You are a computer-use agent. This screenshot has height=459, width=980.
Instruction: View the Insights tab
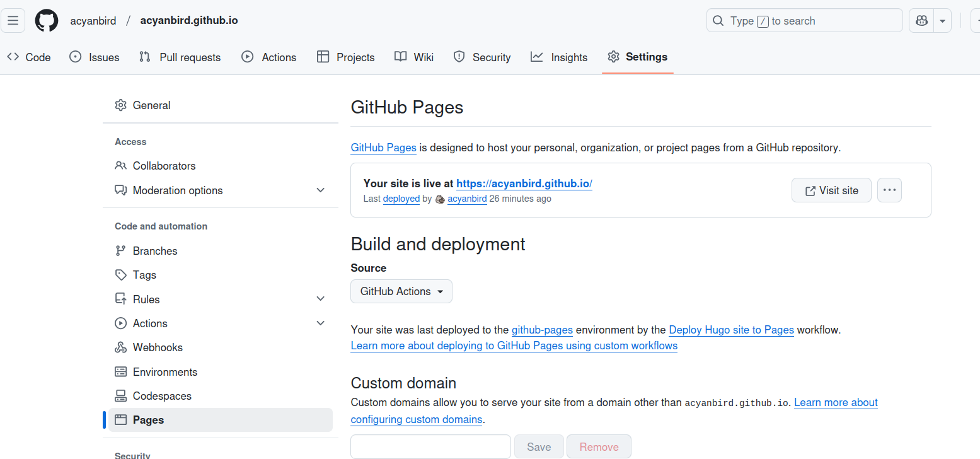559,57
